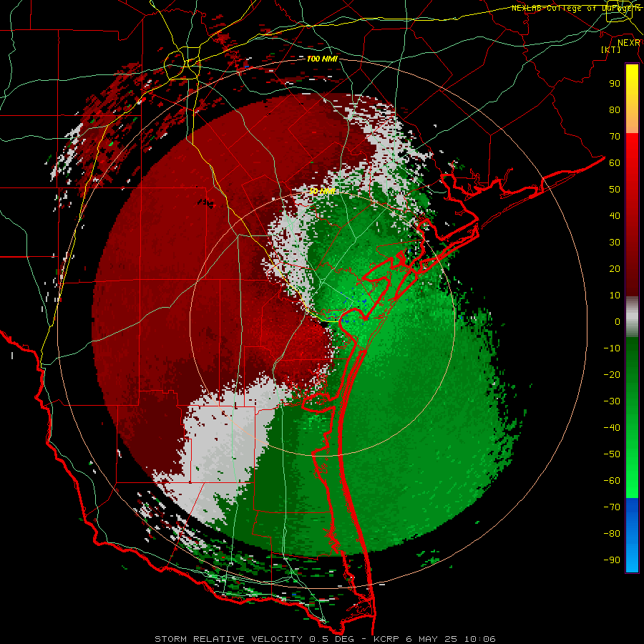Click the -80 value on the velocity scale
The image size is (644, 644).
click(x=612, y=534)
